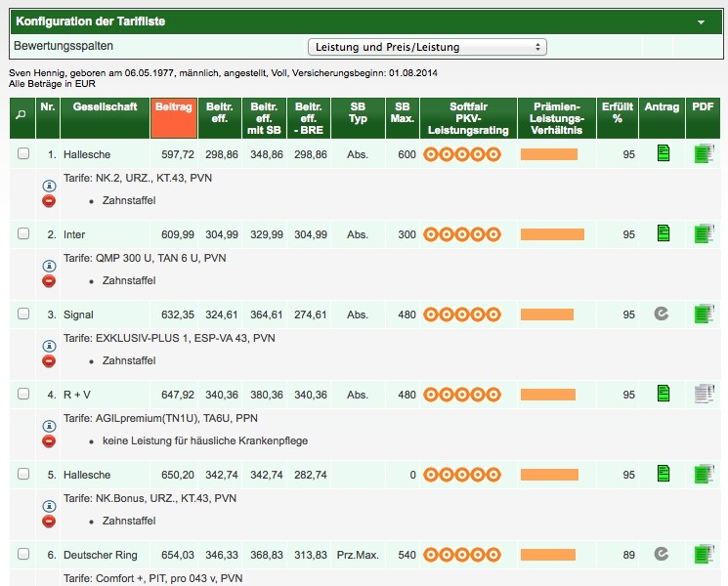Click the gray Antrag icon for Signal

(662, 314)
